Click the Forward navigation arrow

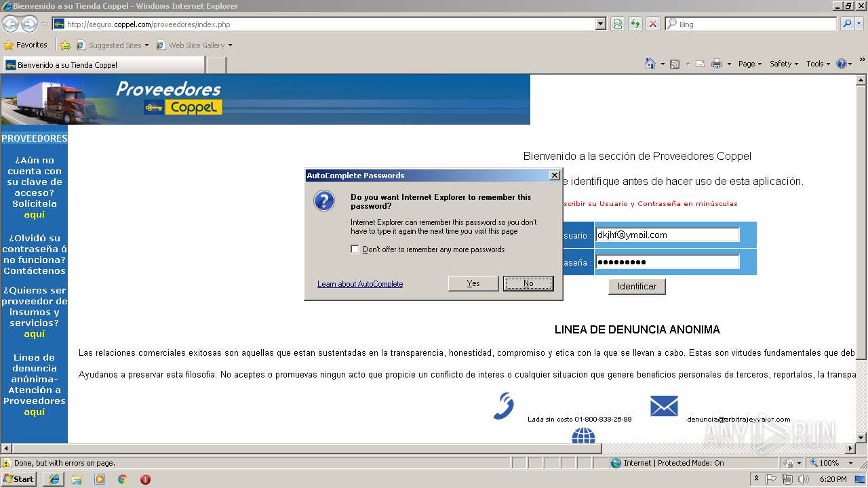point(29,24)
